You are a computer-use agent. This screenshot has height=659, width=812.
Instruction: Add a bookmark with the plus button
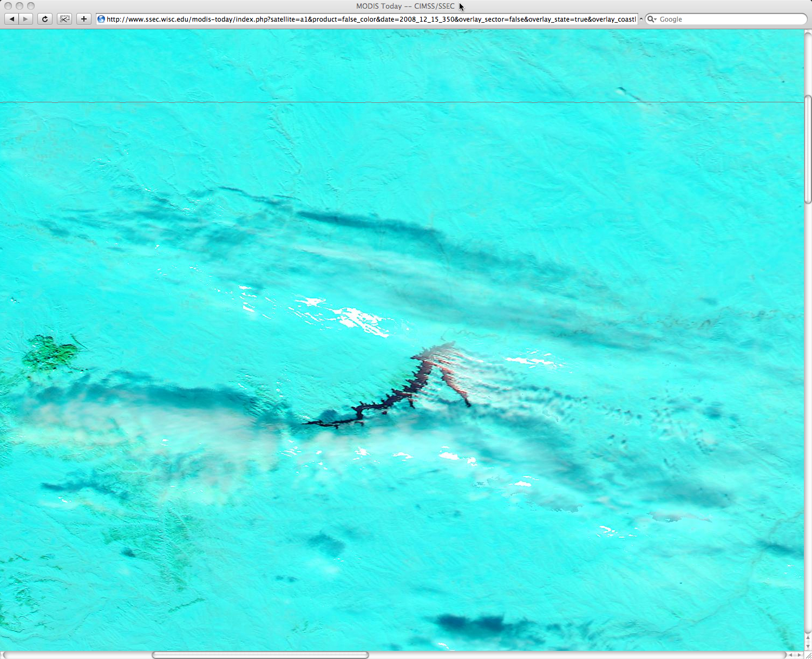point(84,19)
